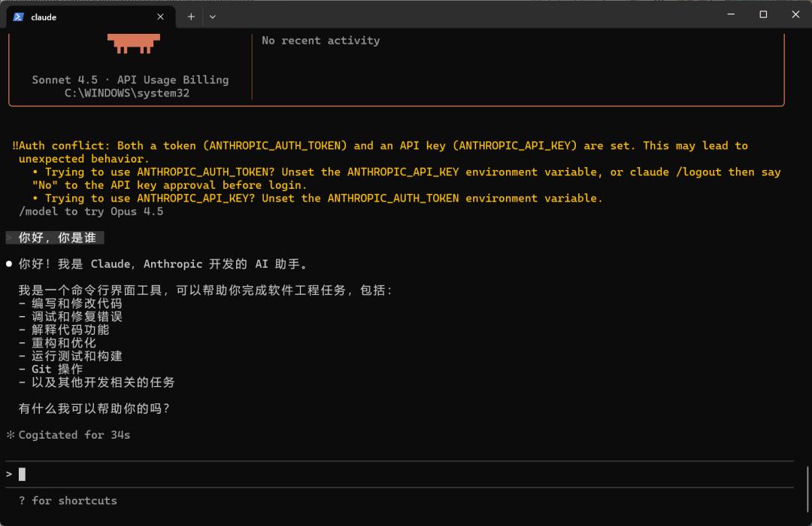Click the user message "你好，你是谁"

(x=57, y=238)
